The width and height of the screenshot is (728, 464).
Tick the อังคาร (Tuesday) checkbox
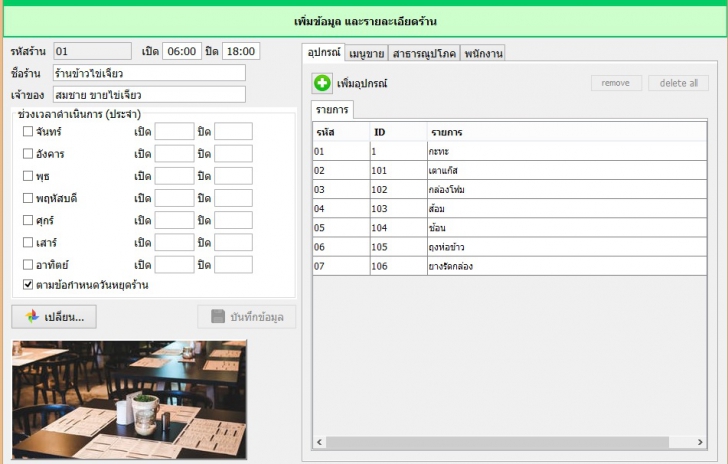pyautogui.click(x=28, y=154)
